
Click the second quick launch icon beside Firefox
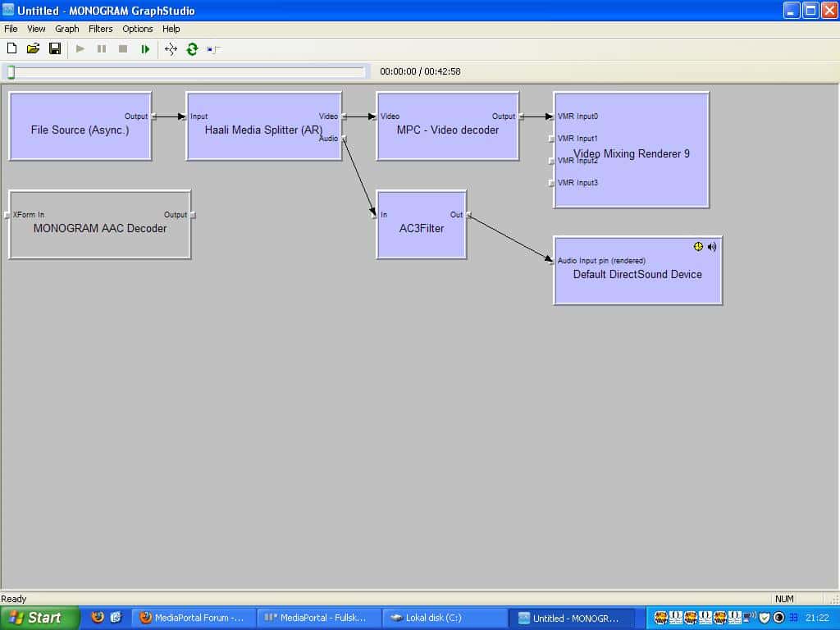(116, 617)
